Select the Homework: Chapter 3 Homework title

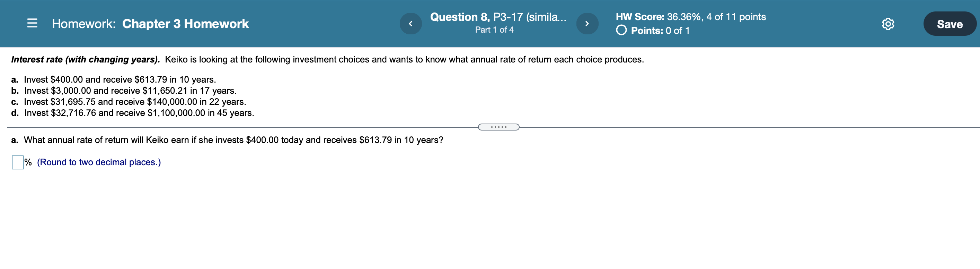click(x=150, y=24)
